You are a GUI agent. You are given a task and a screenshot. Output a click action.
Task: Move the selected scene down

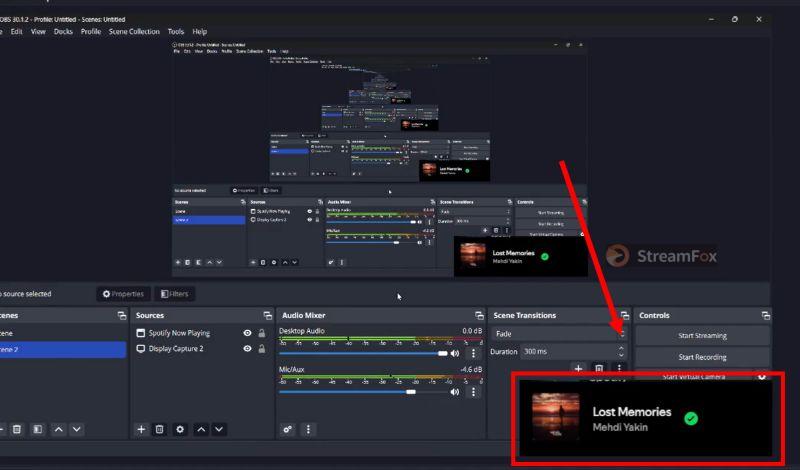tap(77, 429)
